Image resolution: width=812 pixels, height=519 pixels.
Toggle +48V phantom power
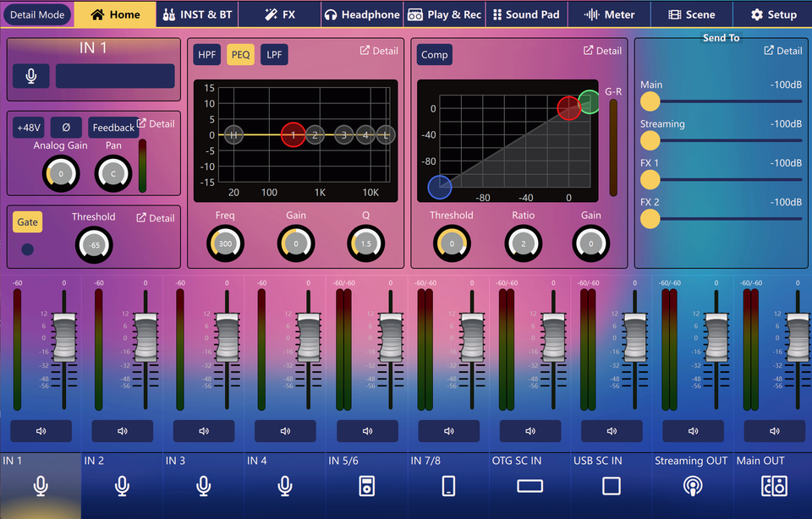28,128
